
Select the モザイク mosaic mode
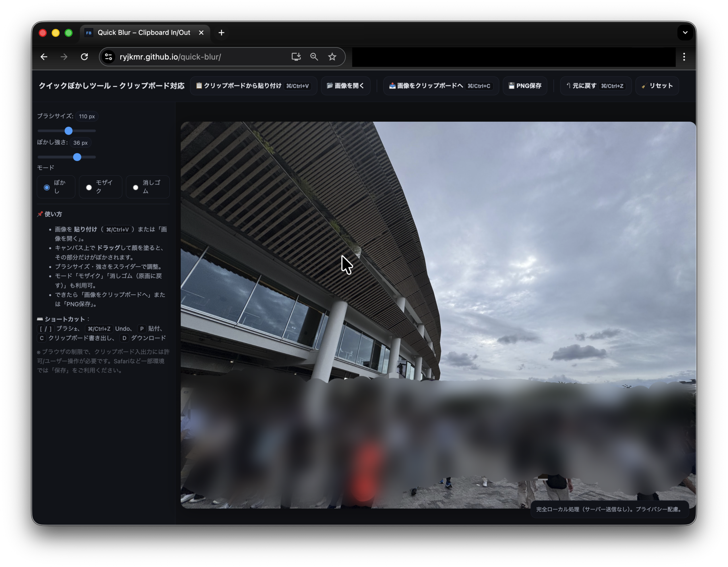[89, 187]
